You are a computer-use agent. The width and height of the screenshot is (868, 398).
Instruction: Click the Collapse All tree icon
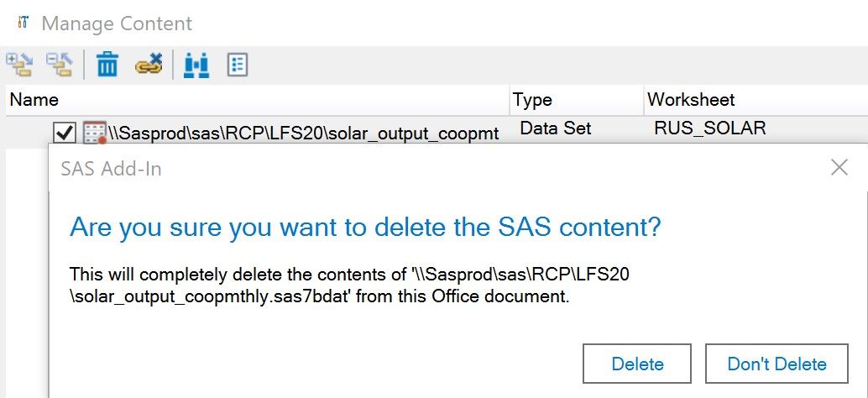click(59, 65)
